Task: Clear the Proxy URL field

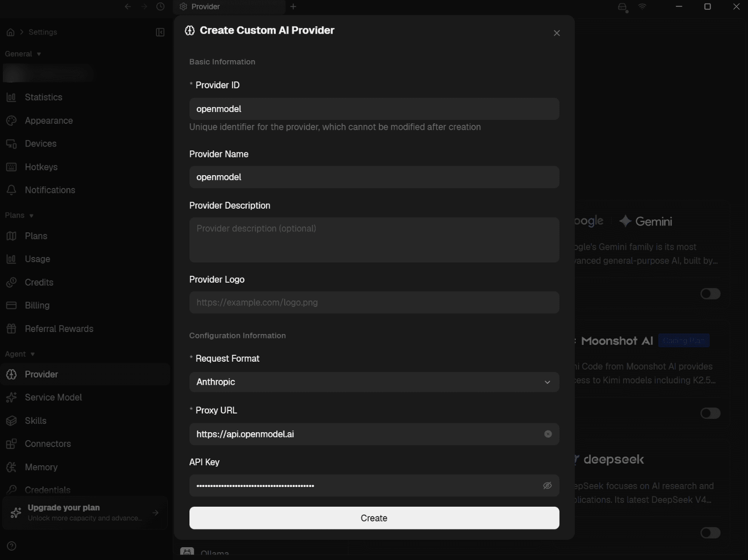Action: pyautogui.click(x=548, y=434)
